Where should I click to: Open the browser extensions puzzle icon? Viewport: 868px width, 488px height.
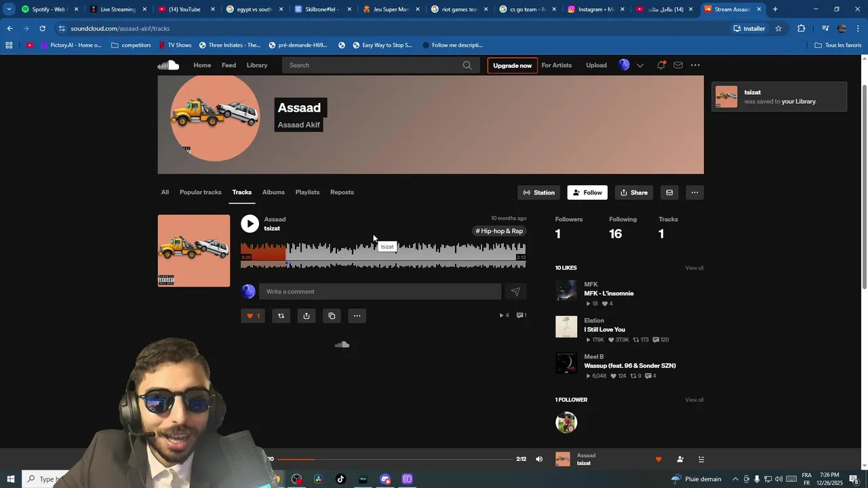point(802,28)
